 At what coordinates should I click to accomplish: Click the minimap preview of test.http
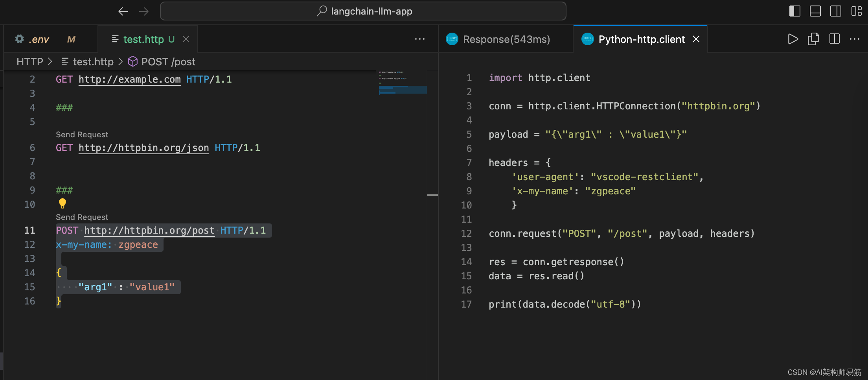403,83
